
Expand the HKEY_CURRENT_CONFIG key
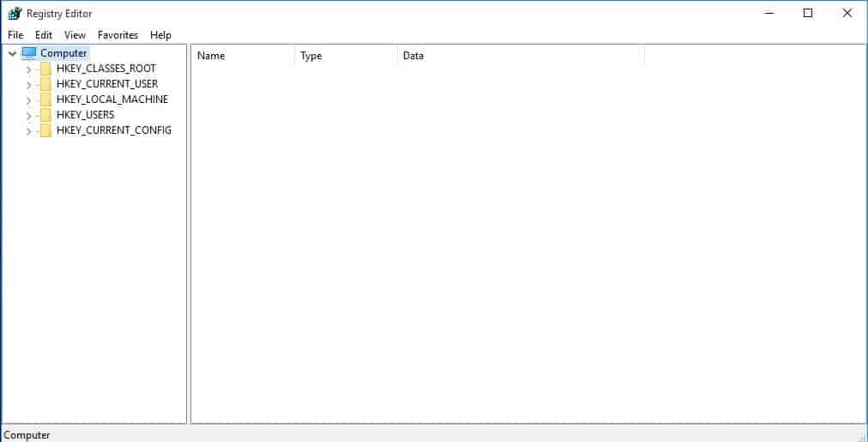[x=29, y=131]
